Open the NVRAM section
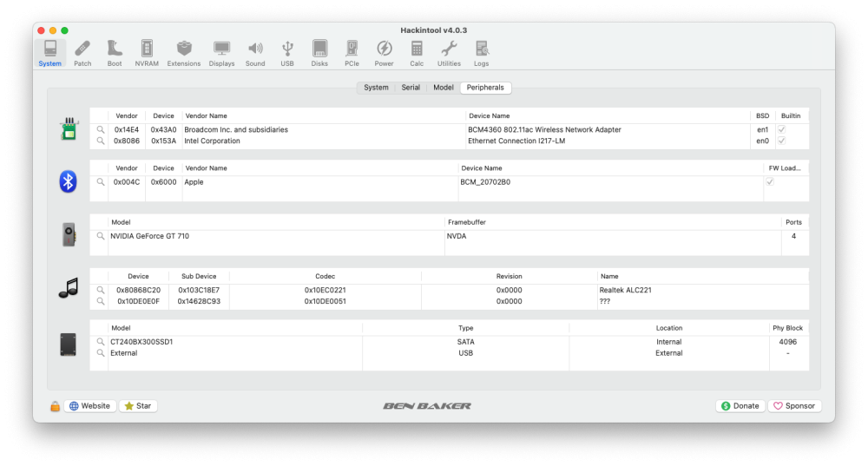This screenshot has height=466, width=868. (x=147, y=54)
